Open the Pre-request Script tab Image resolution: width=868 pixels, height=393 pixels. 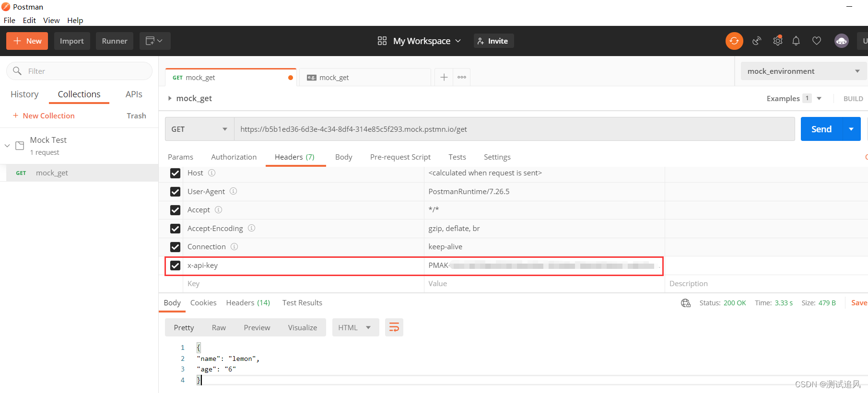pos(400,157)
